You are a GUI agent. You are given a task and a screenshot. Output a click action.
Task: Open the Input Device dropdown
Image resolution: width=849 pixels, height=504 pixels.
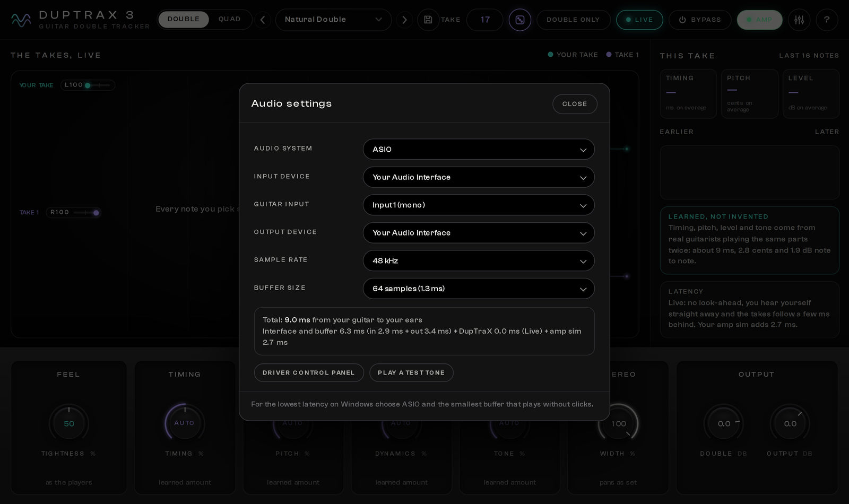pyautogui.click(x=479, y=177)
